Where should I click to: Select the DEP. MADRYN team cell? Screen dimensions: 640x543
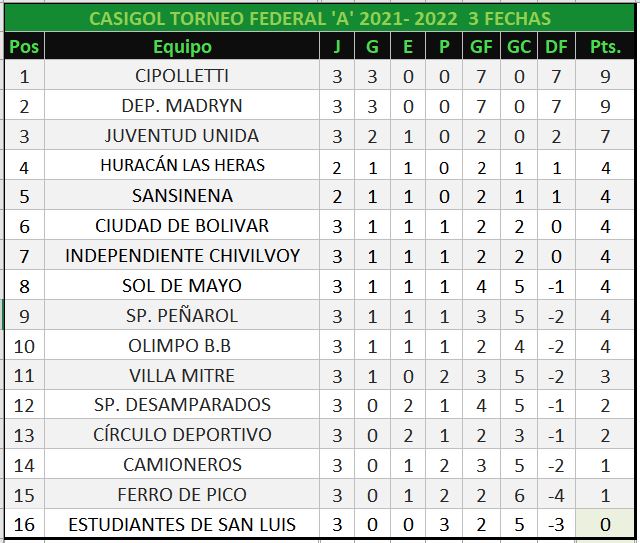[x=182, y=106]
